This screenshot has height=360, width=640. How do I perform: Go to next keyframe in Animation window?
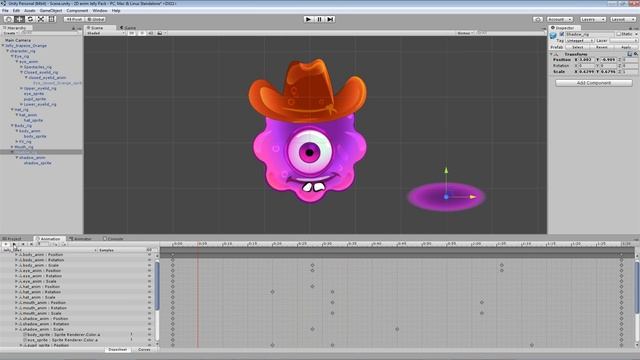point(31,244)
